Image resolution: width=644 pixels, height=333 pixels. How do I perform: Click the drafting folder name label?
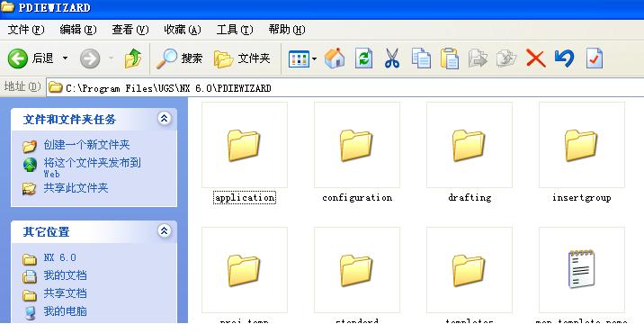pyautogui.click(x=470, y=198)
